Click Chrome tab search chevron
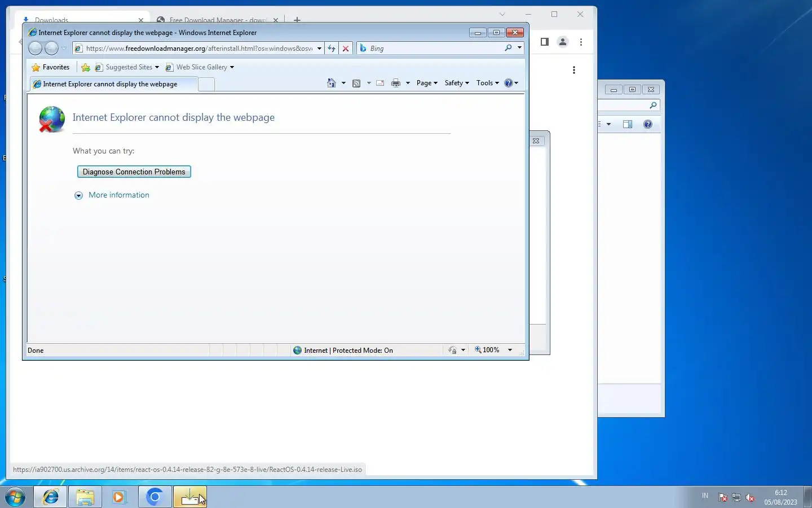This screenshot has height=508, width=812. 502,14
